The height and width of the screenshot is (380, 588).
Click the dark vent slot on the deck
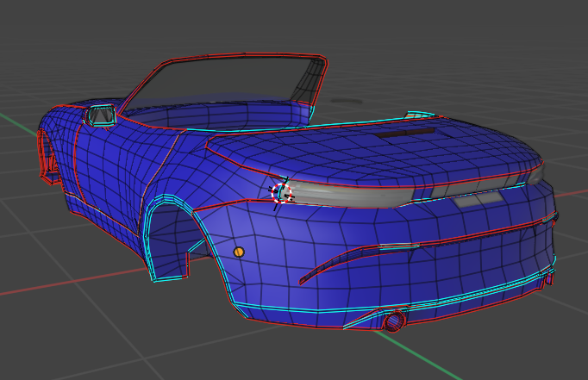pyautogui.click(x=406, y=134)
